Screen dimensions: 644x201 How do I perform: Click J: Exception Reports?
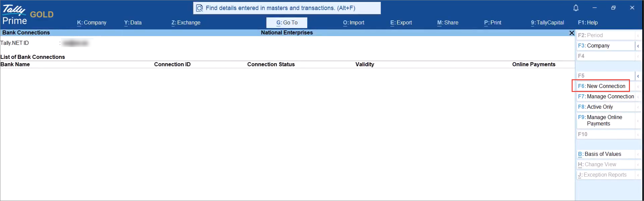click(606, 175)
